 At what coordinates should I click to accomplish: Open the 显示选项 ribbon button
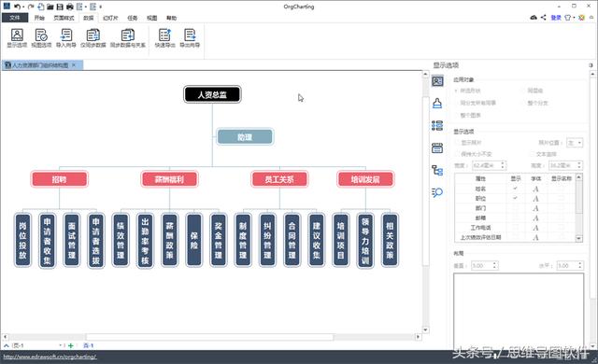point(17,38)
